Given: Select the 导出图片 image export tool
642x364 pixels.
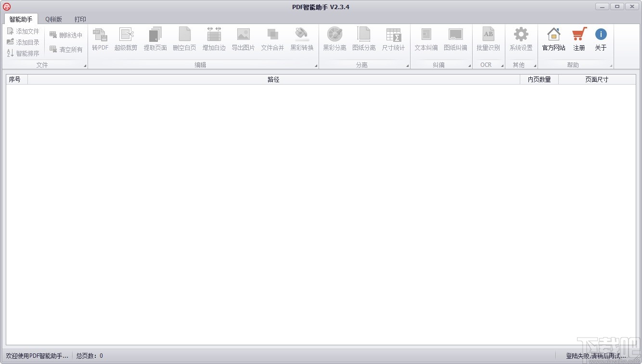Looking at the screenshot, I should tap(243, 39).
